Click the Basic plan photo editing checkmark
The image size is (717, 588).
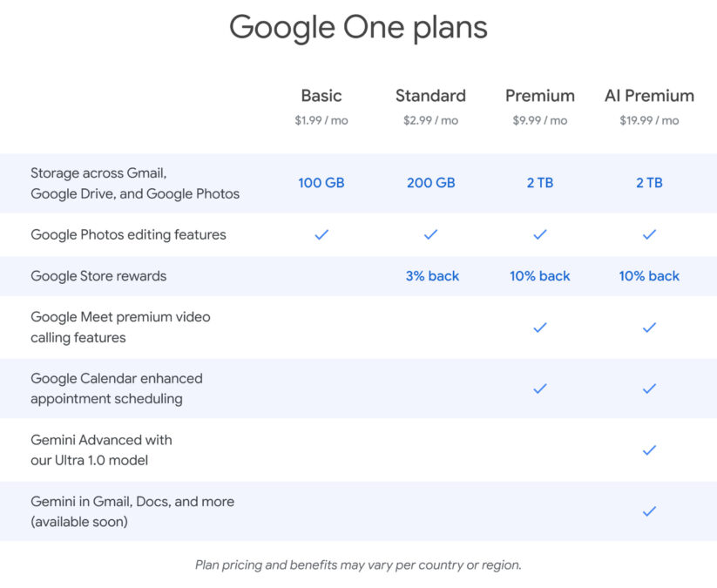pyautogui.click(x=321, y=234)
